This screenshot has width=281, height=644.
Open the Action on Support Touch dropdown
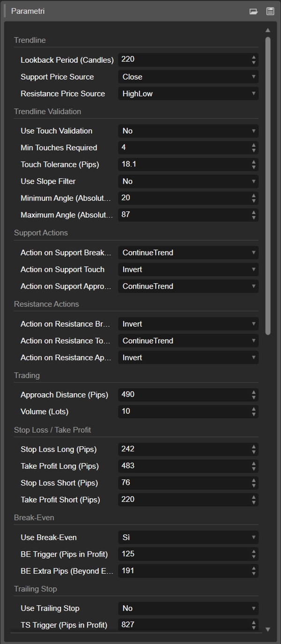pyautogui.click(x=188, y=270)
